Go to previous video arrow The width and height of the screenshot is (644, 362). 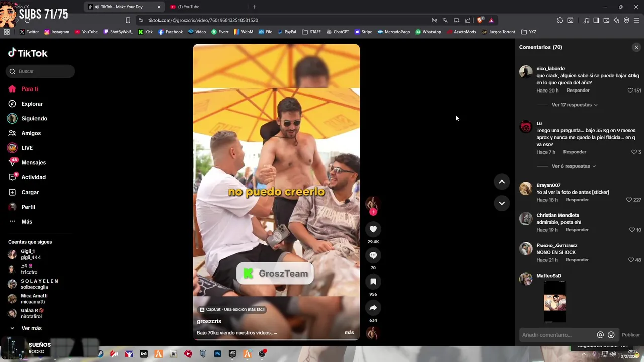502,182
